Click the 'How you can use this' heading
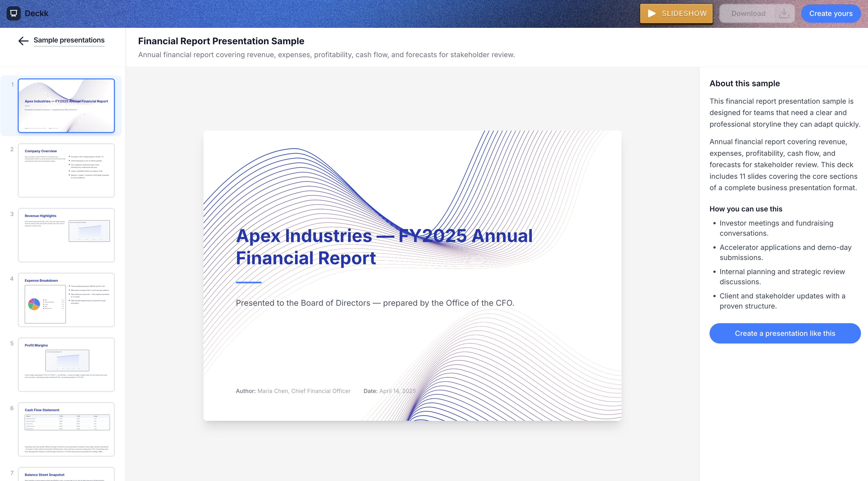Viewport: 868px width, 481px height. [746, 209]
